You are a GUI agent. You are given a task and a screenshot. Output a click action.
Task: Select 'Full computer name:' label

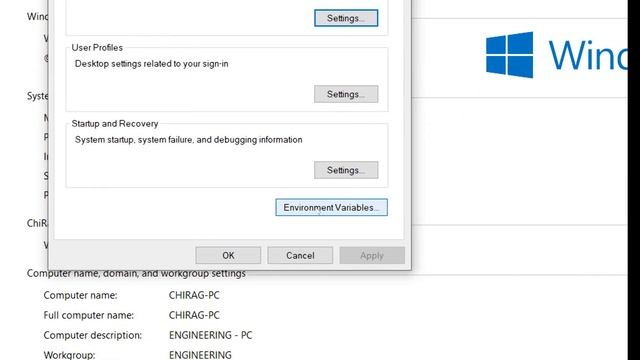89,315
